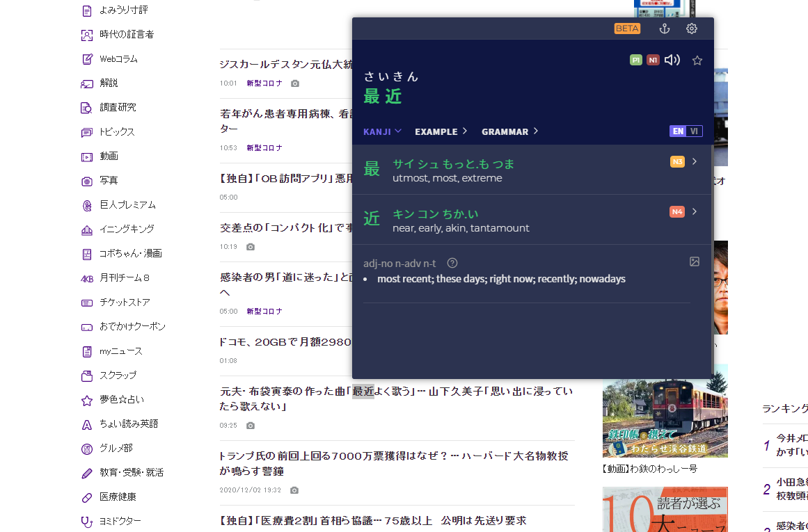Click the 教育・受験・就活 pencil icon
808x532 pixels.
[87, 474]
